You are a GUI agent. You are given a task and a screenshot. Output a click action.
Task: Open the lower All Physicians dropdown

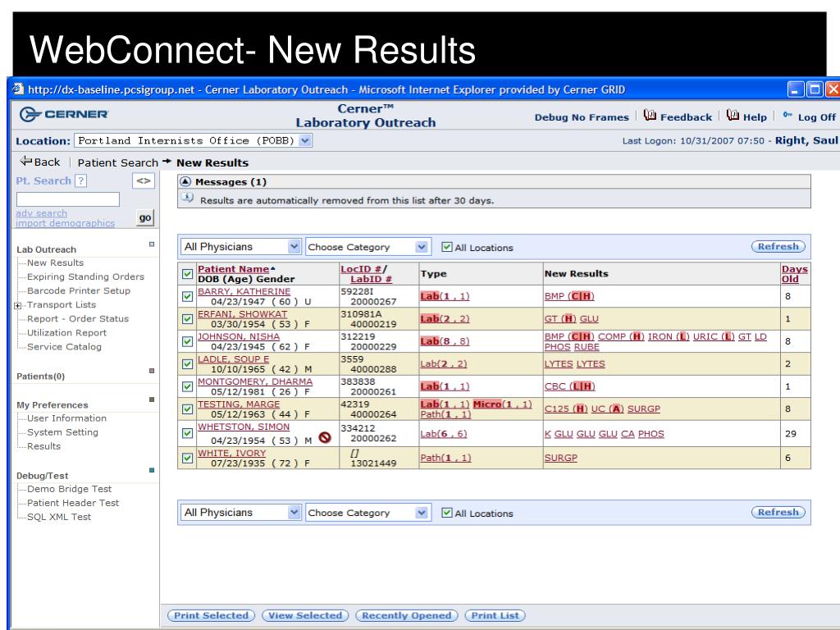click(x=241, y=513)
